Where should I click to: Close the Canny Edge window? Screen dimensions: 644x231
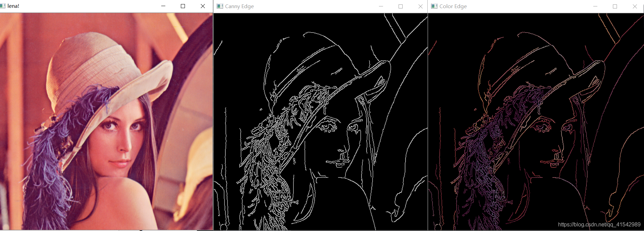(x=421, y=6)
